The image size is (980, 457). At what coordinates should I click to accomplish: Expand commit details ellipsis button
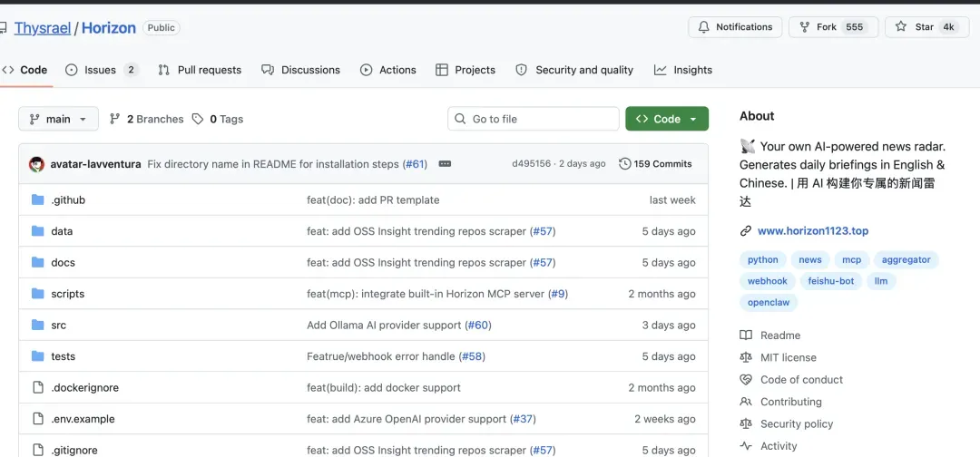pyautogui.click(x=445, y=163)
